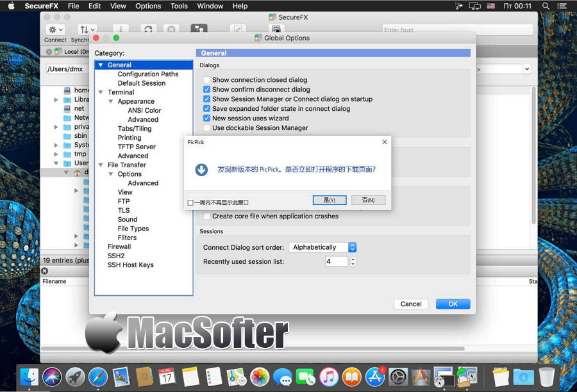Open Calendar from the Dock
Screen dimensions: 577x392
click(x=167, y=377)
